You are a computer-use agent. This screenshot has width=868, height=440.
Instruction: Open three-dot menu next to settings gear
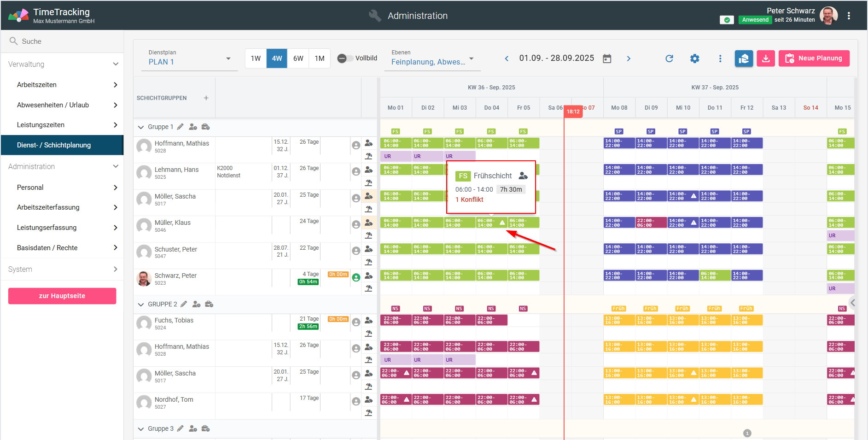click(720, 59)
